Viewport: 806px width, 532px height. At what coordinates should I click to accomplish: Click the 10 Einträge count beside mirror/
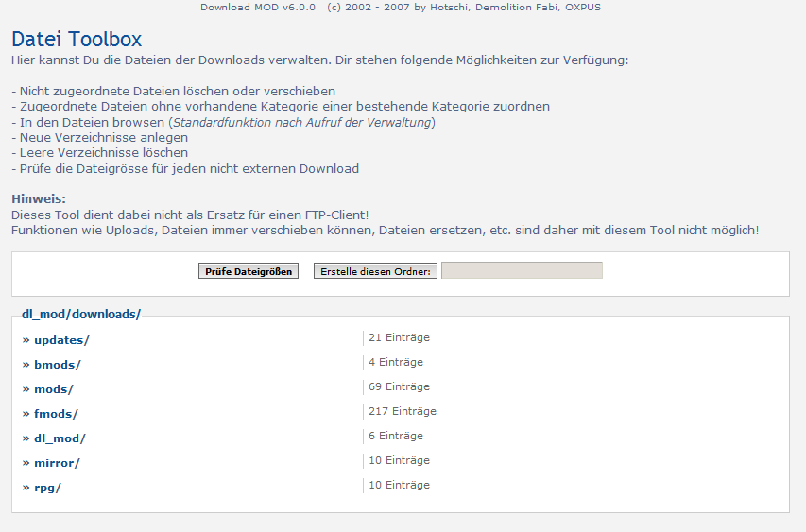pyautogui.click(x=399, y=460)
